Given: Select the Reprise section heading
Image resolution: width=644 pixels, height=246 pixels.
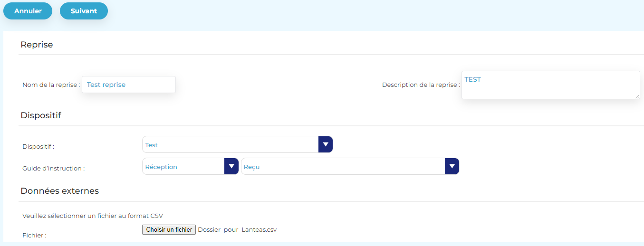Looking at the screenshot, I should (x=37, y=45).
